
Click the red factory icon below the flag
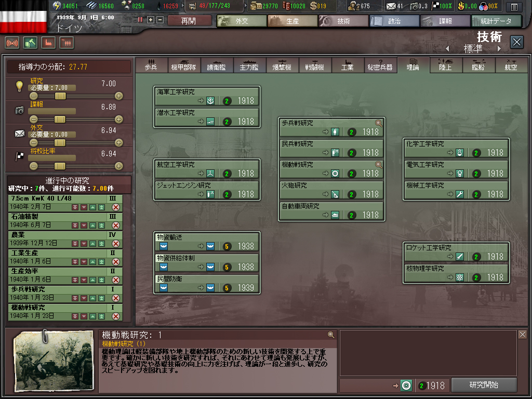point(48,43)
